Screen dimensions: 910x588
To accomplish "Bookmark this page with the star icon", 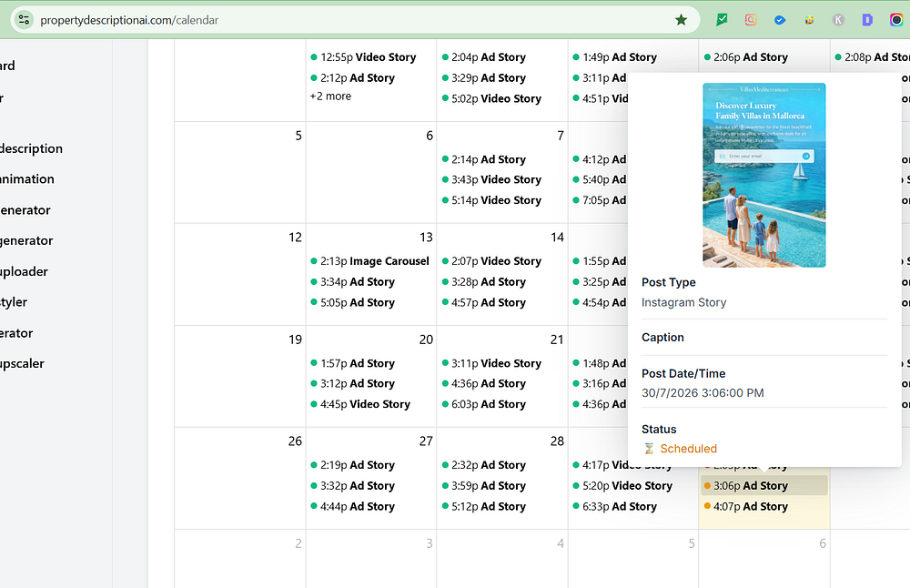I will 682,20.
